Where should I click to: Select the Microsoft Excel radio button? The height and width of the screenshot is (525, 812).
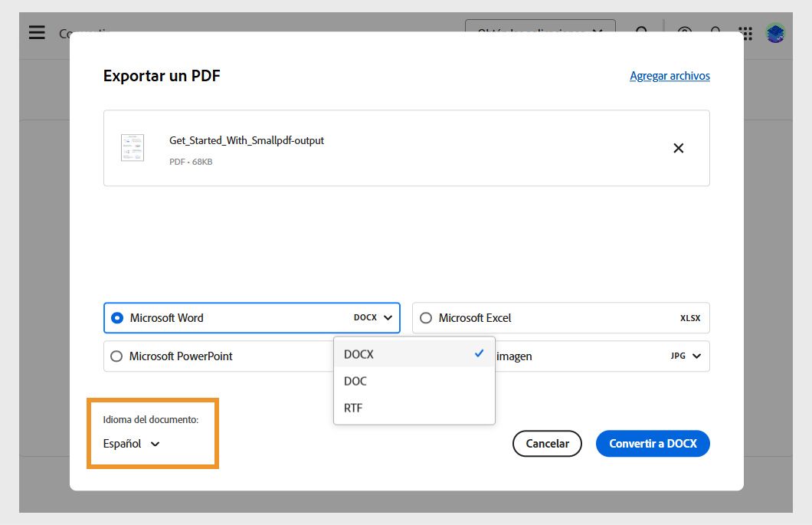tap(426, 317)
